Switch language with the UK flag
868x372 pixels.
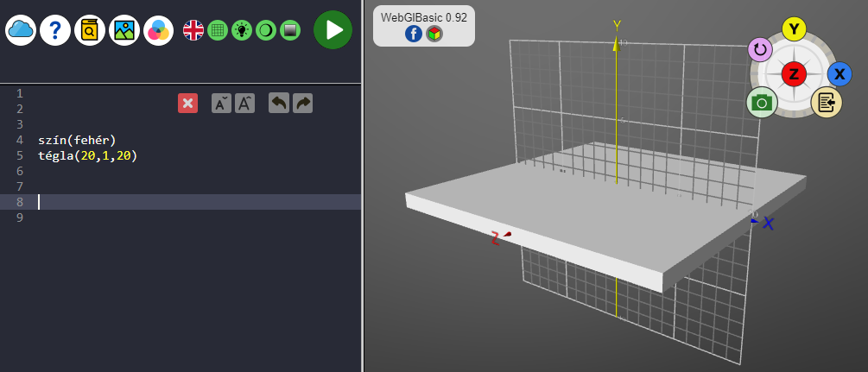pyautogui.click(x=193, y=31)
